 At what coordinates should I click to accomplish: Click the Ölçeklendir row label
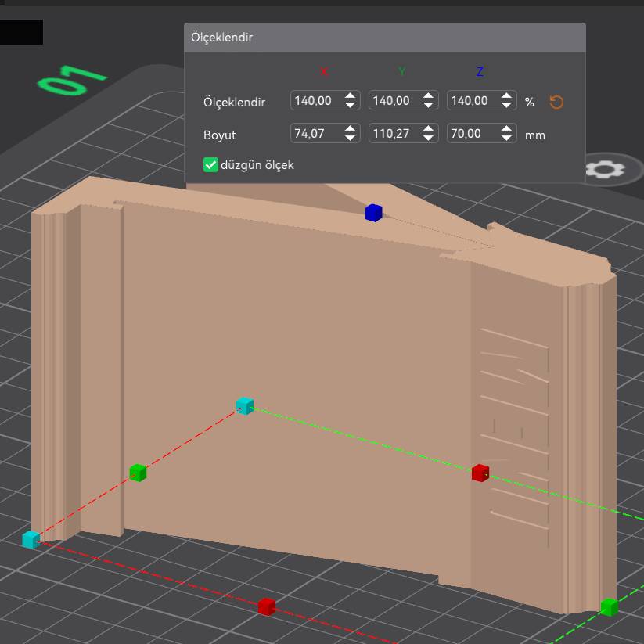pos(234,102)
